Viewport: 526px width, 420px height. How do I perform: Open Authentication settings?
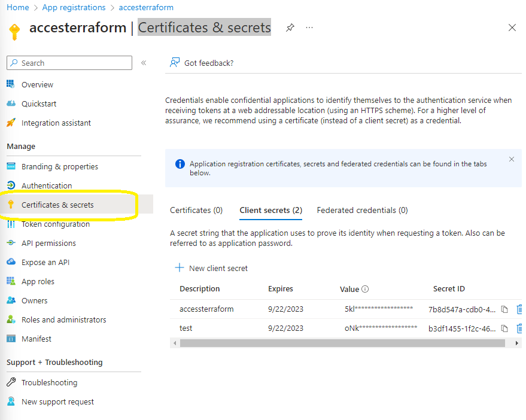point(44,185)
